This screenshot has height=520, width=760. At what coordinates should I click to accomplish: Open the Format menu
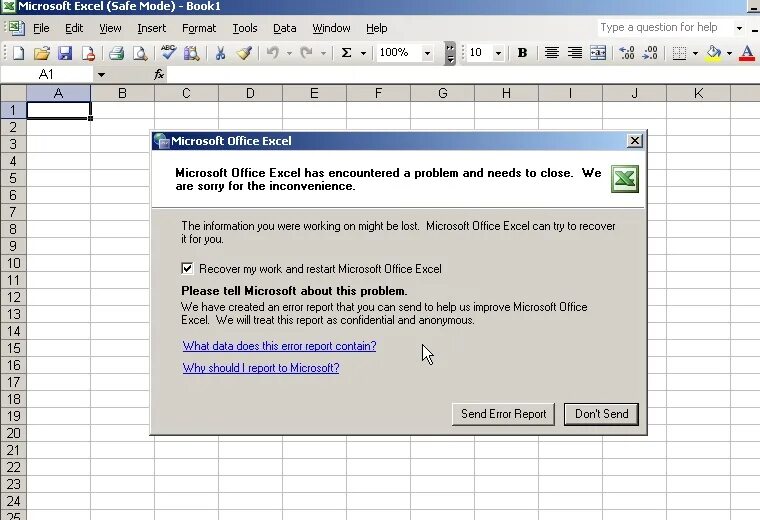pyautogui.click(x=199, y=28)
